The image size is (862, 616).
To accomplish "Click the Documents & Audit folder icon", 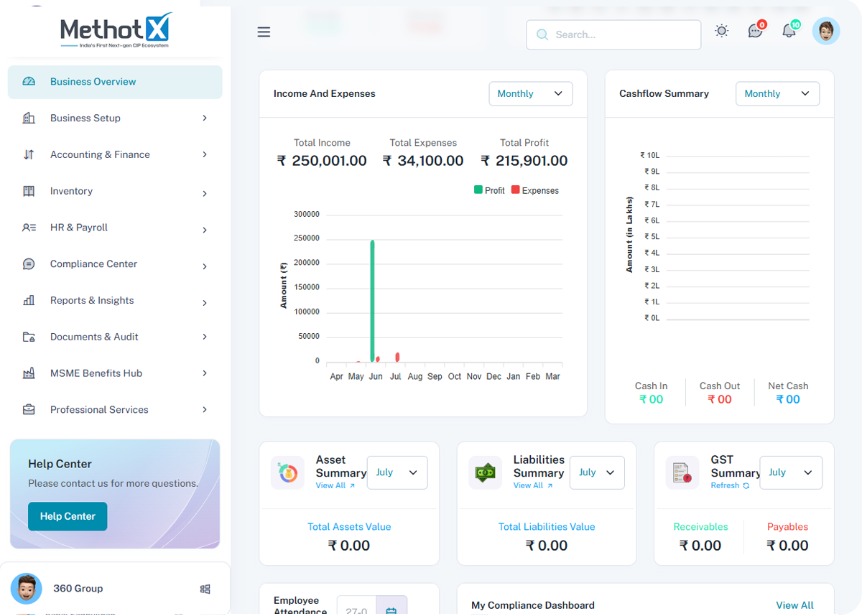I will (x=29, y=337).
